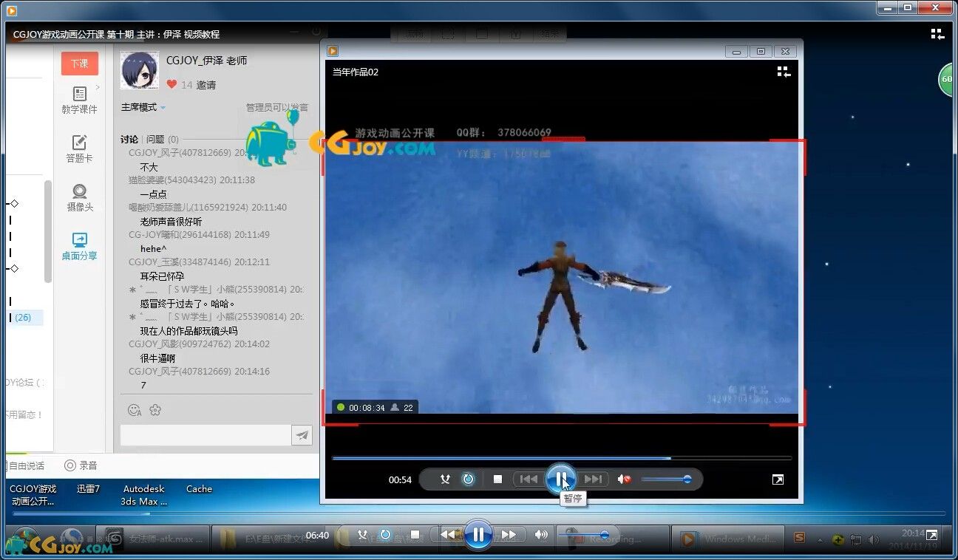Select the highlighted (26) list item
958x560 pixels.
click(x=24, y=318)
